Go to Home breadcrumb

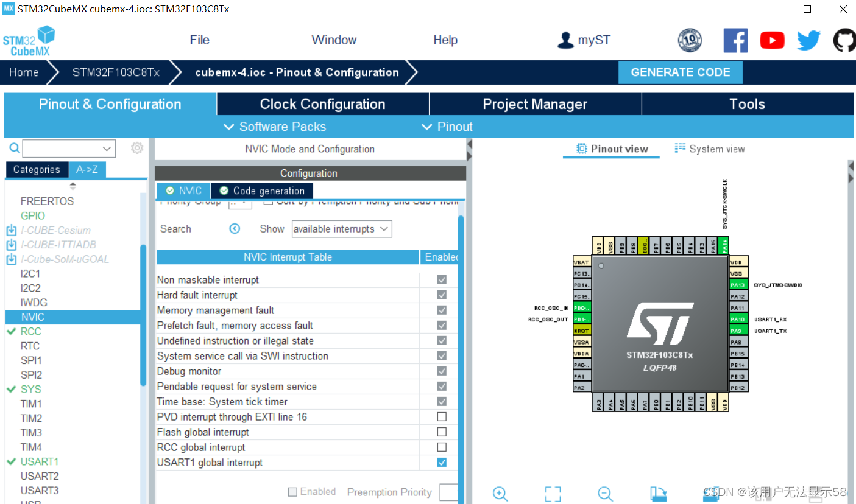24,72
